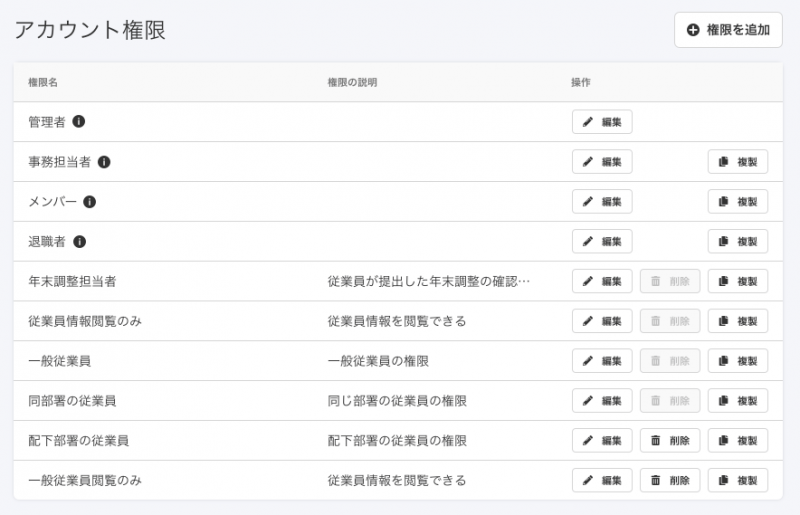Image resolution: width=800 pixels, height=515 pixels.
Task: Edit the 年末調整担当者 permission
Action: pyautogui.click(x=602, y=282)
